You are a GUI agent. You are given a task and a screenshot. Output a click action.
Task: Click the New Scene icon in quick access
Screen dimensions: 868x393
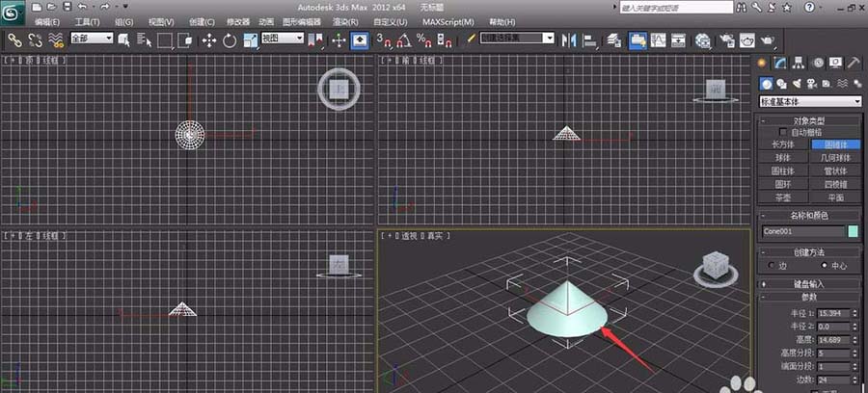pyautogui.click(x=36, y=7)
